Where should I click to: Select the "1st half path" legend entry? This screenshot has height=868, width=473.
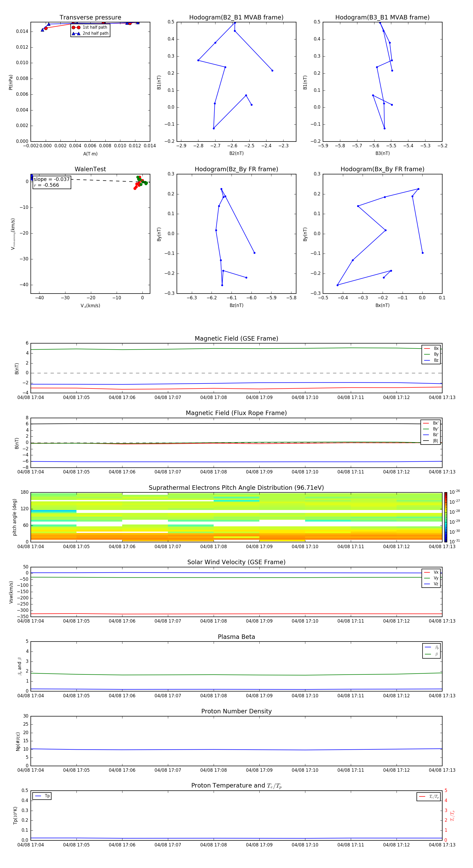(x=90, y=27)
